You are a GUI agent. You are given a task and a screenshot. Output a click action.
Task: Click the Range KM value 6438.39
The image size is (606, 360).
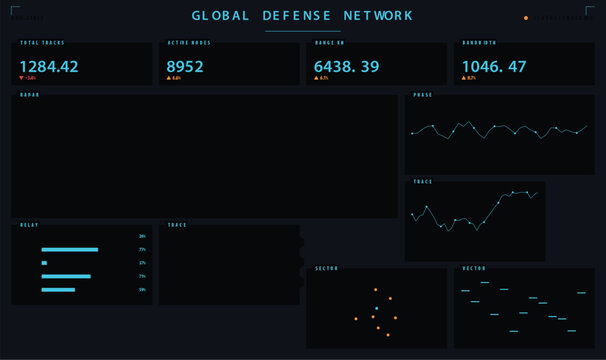click(347, 67)
